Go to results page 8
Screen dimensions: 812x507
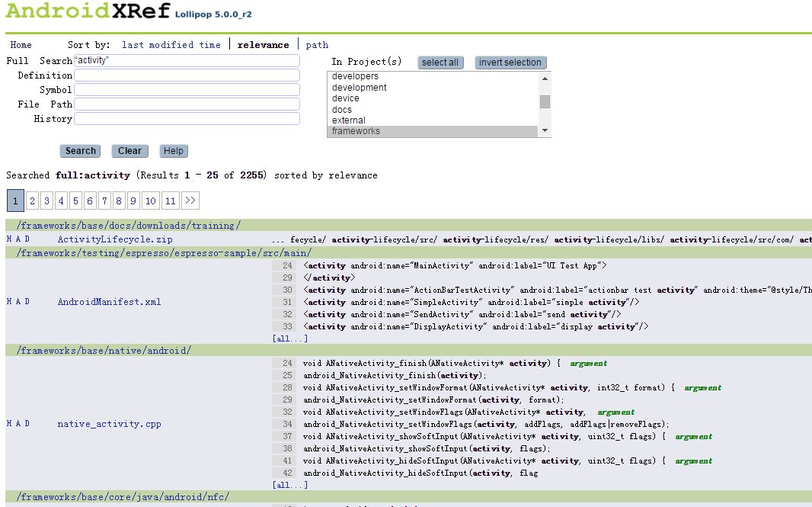click(x=119, y=201)
